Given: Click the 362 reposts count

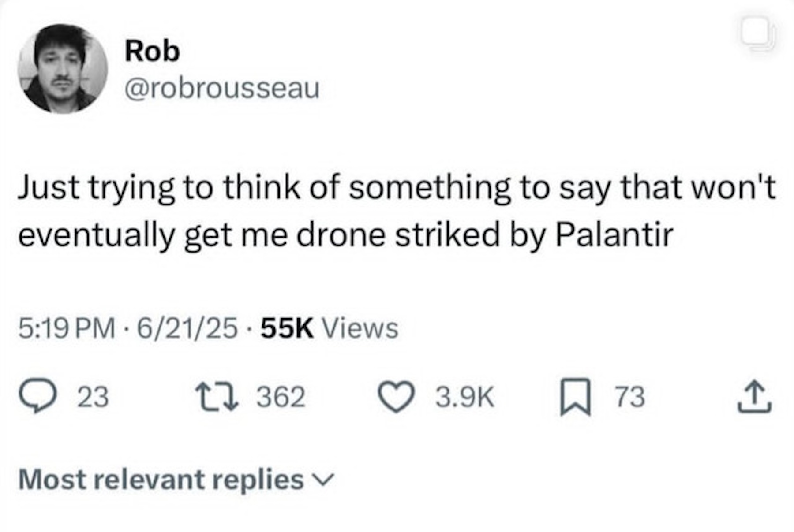Looking at the screenshot, I should pyautogui.click(x=281, y=396).
